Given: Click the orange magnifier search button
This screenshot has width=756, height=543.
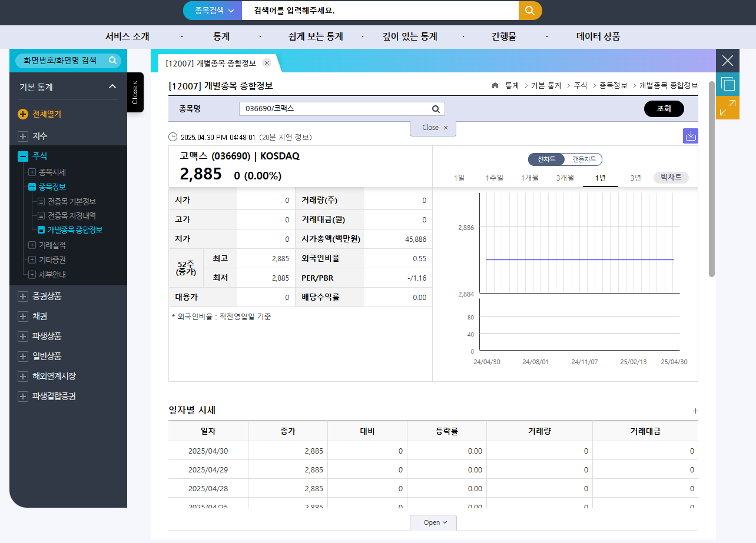Looking at the screenshot, I should pos(529,11).
